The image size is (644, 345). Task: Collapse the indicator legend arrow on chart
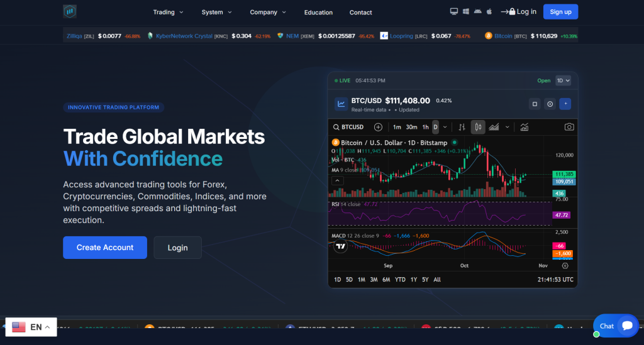pos(338,180)
